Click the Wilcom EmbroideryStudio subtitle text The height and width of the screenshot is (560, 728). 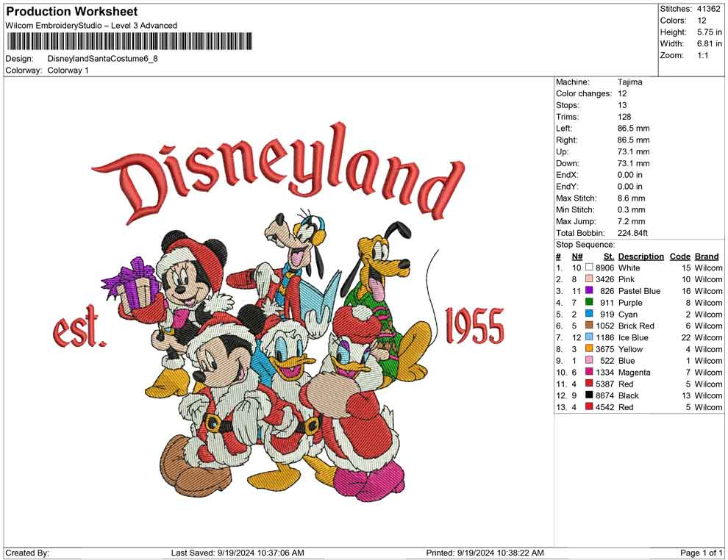tap(91, 26)
